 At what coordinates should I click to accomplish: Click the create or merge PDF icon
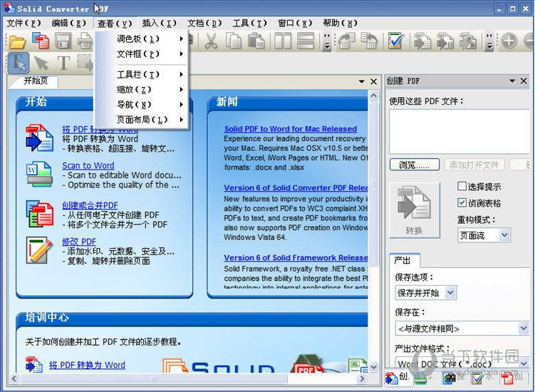coord(40,214)
